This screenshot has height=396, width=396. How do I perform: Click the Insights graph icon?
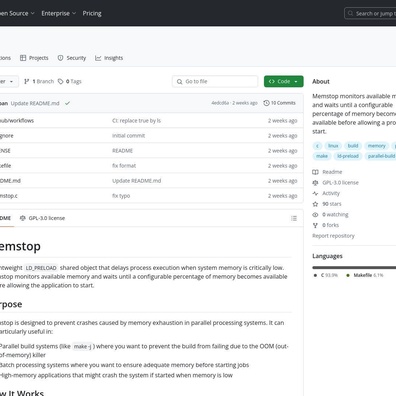pos(98,58)
